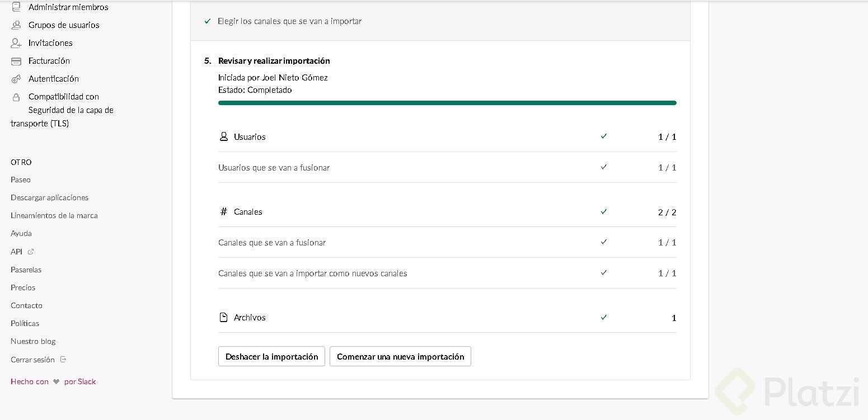Click the Grupos de usuarios people icon
The width and height of the screenshot is (868, 420).
pos(16,25)
